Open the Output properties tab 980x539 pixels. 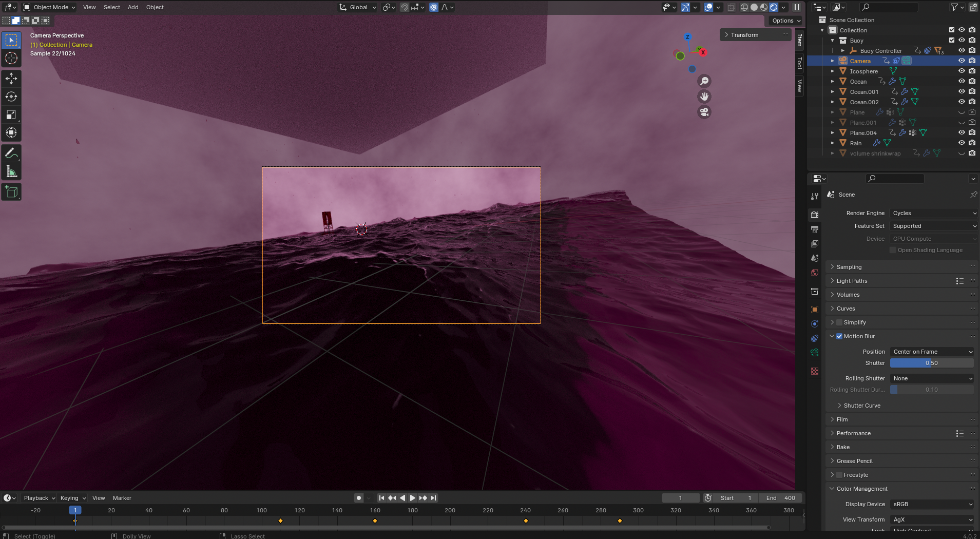815,229
